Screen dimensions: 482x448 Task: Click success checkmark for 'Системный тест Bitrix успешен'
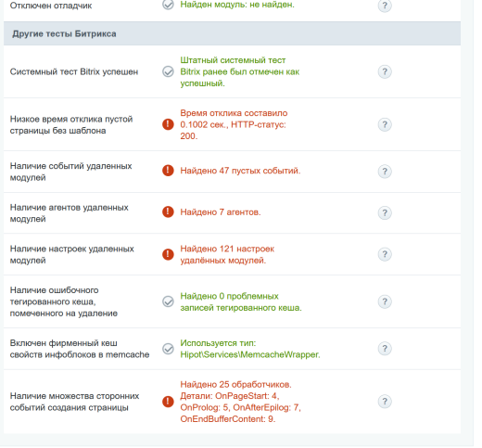tap(168, 71)
